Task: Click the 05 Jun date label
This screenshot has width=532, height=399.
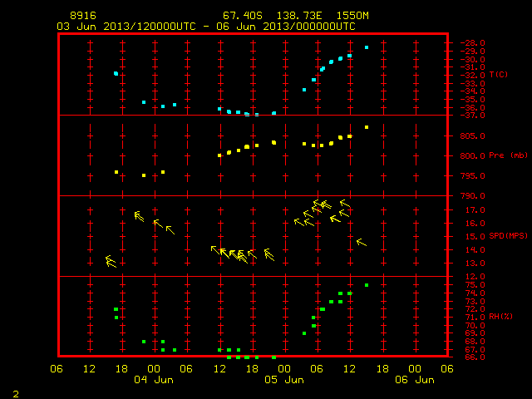Action: click(284, 380)
